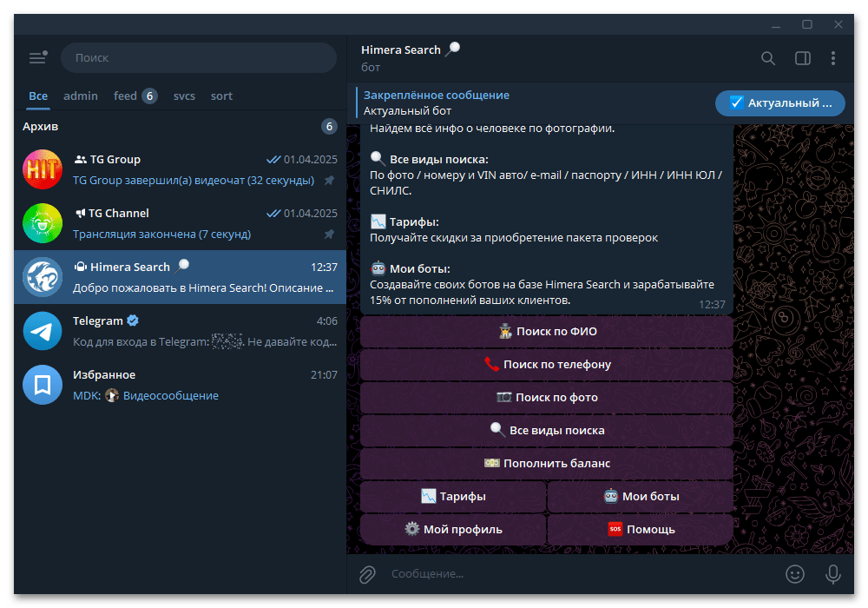Image resolution: width=868 pixels, height=608 pixels.
Task: Click the Мой профиль bot button
Action: [453, 529]
